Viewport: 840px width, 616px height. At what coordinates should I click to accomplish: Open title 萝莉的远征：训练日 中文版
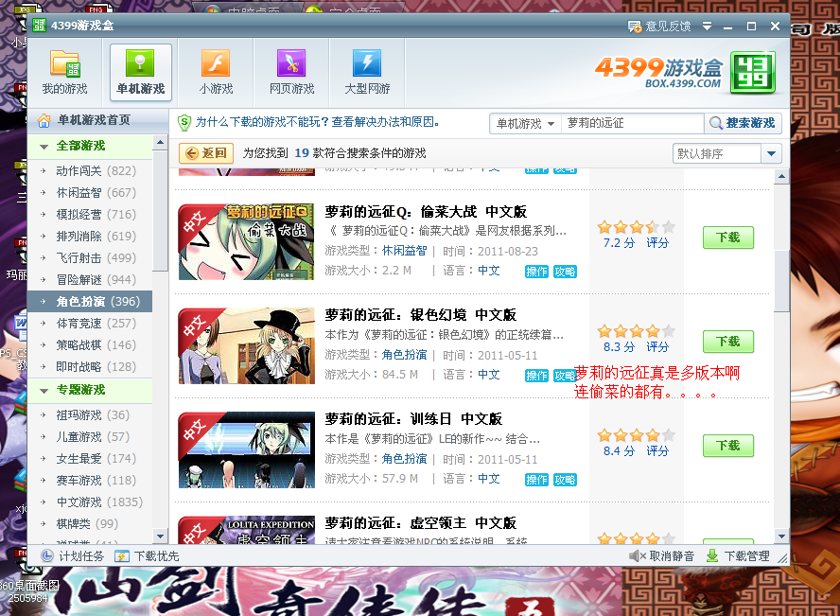413,419
